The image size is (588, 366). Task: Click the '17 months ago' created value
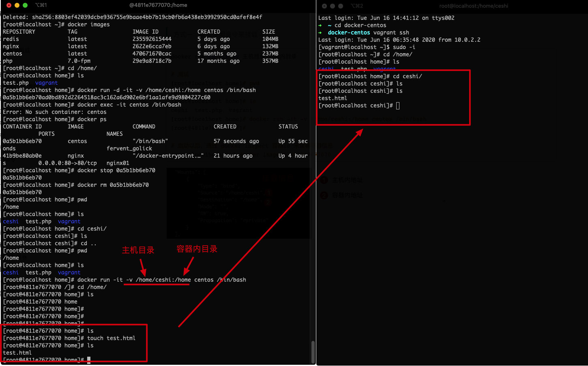point(219,61)
